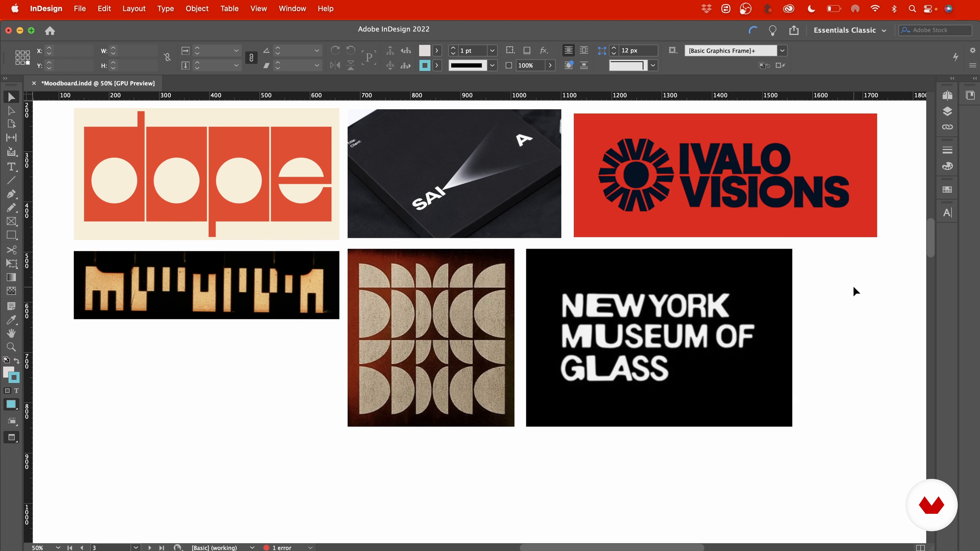Select the Line tool
Screen dimensions: 980x551
coord(11,180)
